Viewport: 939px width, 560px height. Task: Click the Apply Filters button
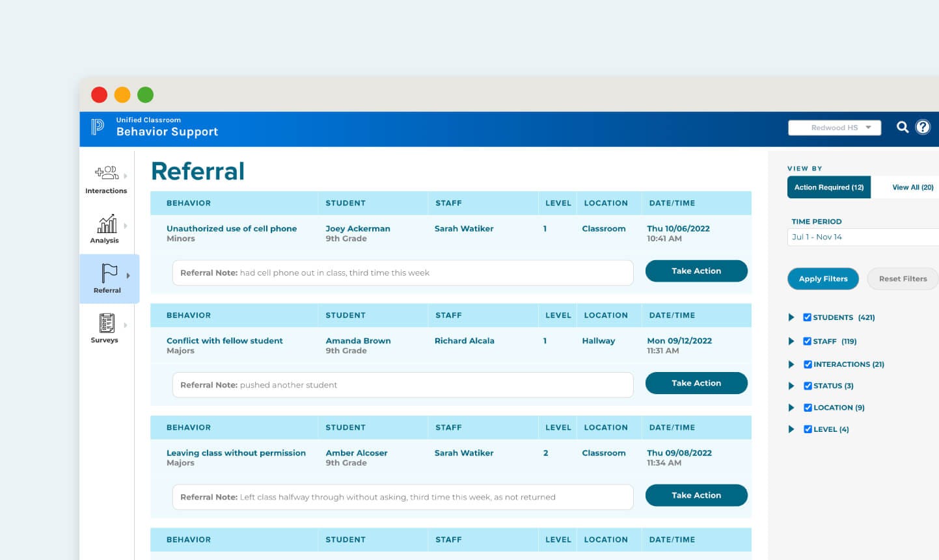click(823, 278)
